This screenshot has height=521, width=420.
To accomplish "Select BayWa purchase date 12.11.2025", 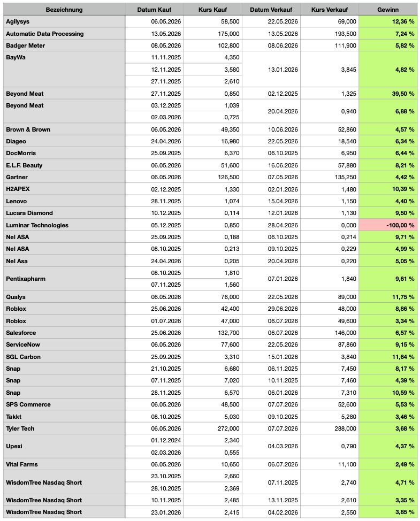I will [154, 70].
